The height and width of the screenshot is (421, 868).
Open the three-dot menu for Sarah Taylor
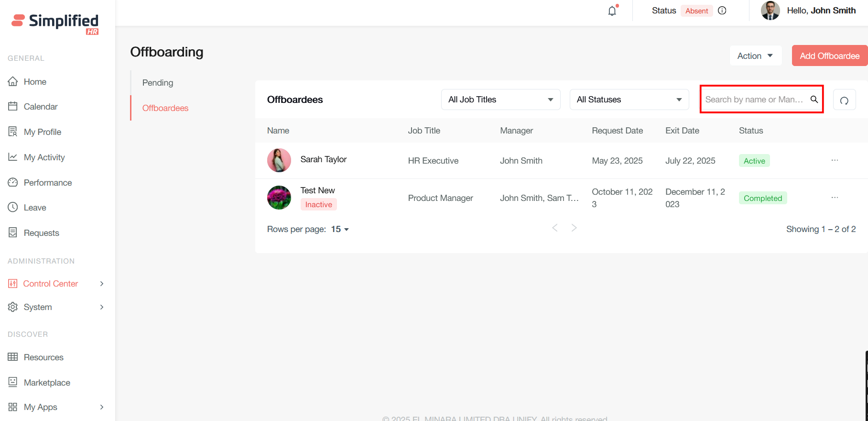pyautogui.click(x=835, y=160)
